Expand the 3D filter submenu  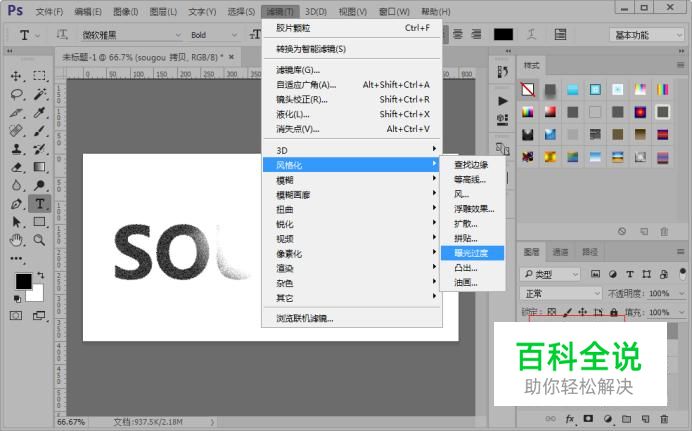pyautogui.click(x=352, y=150)
